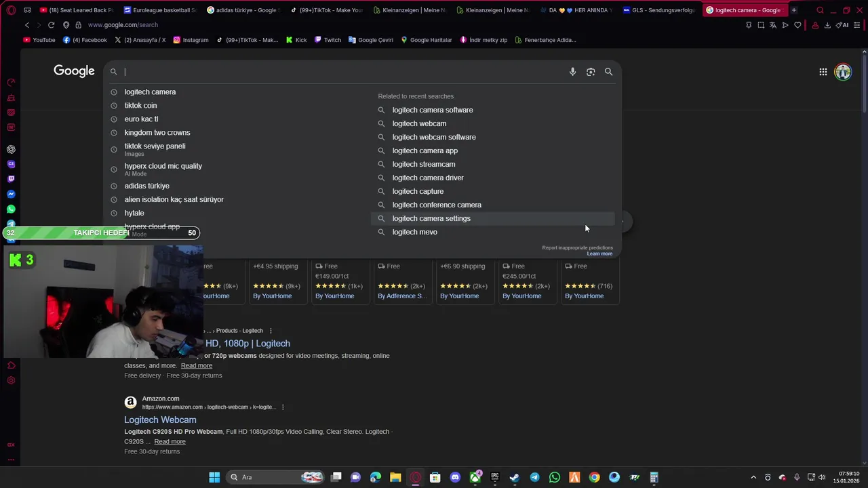
Task: Add the page to favorites with heart icon
Action: [x=797, y=25]
